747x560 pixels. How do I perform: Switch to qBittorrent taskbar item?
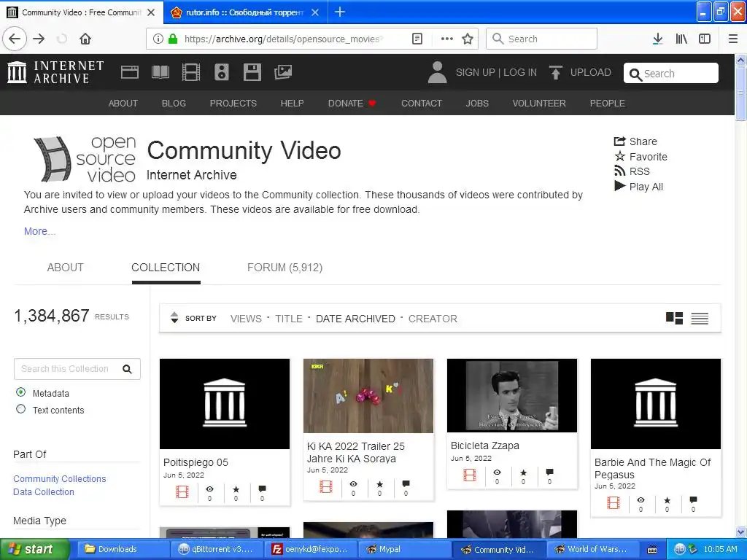(216, 549)
